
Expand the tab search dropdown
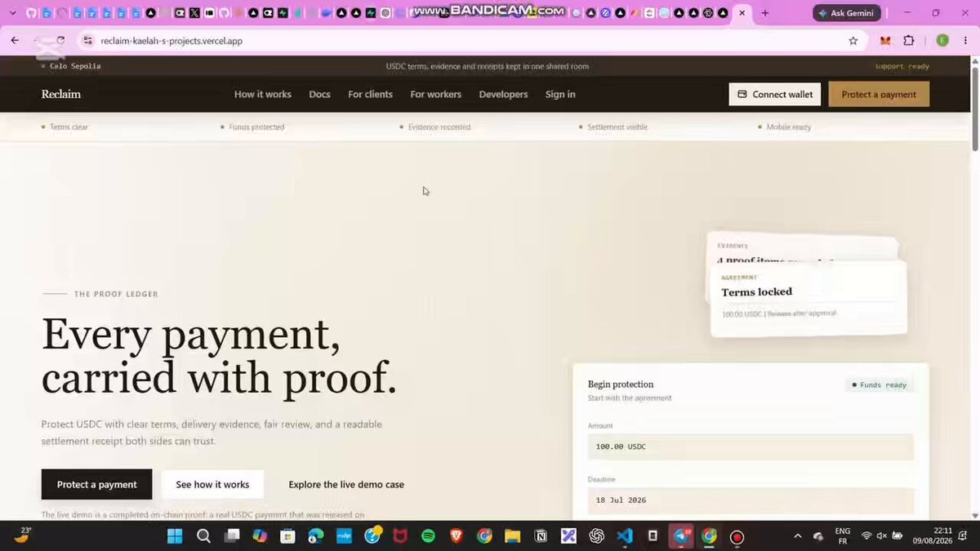tap(12, 13)
